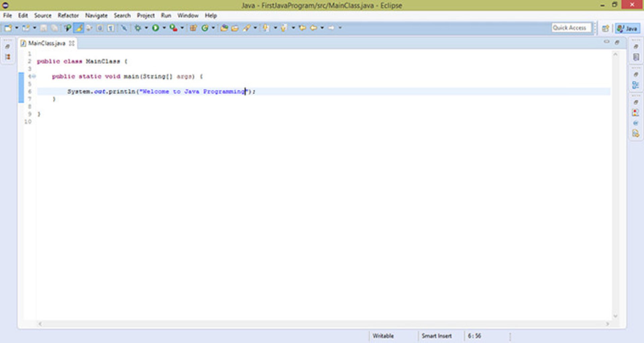Open the Search dropdown arrow
The image size is (644, 343).
click(x=255, y=28)
